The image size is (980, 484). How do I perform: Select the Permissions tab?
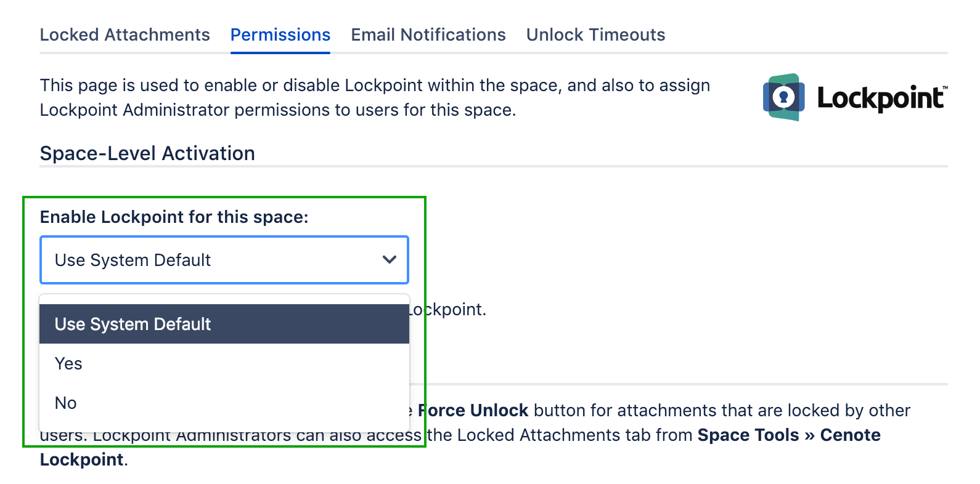click(x=280, y=35)
